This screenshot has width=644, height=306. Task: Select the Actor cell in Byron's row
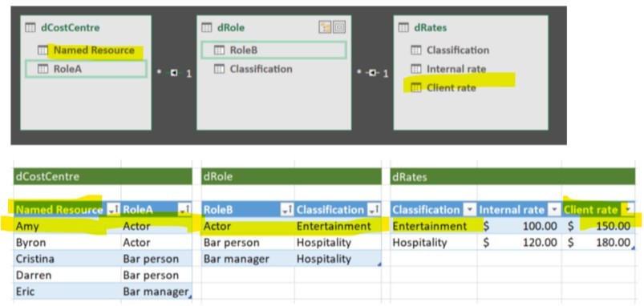pyautogui.click(x=156, y=243)
